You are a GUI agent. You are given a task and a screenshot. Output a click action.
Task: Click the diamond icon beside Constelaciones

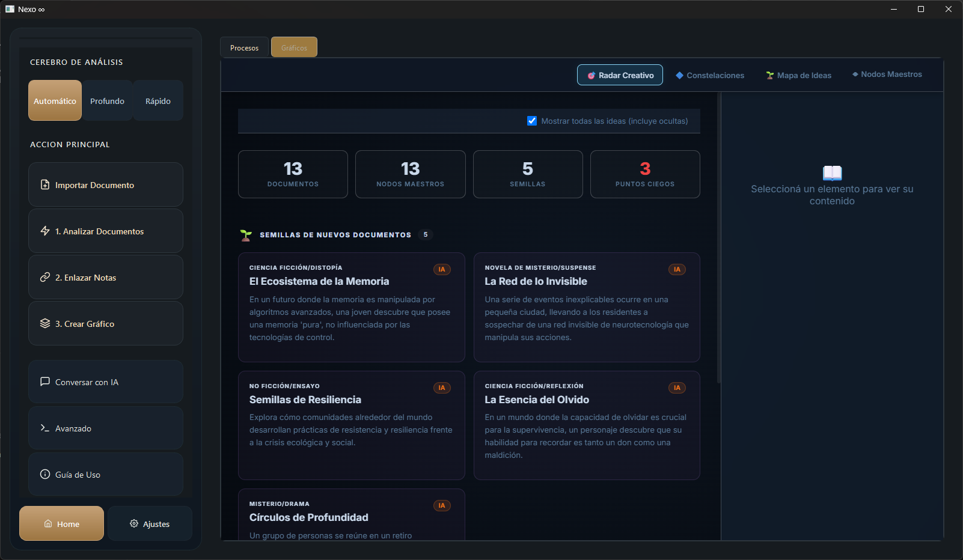pos(680,75)
